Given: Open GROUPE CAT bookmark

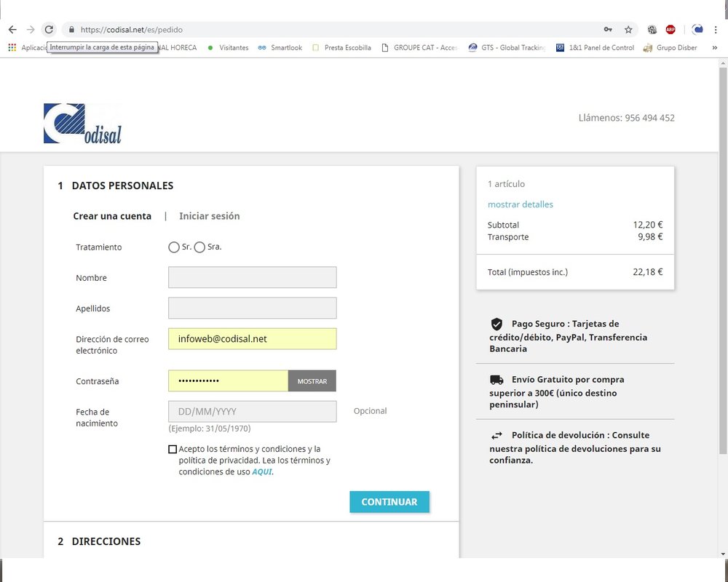Looking at the screenshot, I should click(420, 47).
